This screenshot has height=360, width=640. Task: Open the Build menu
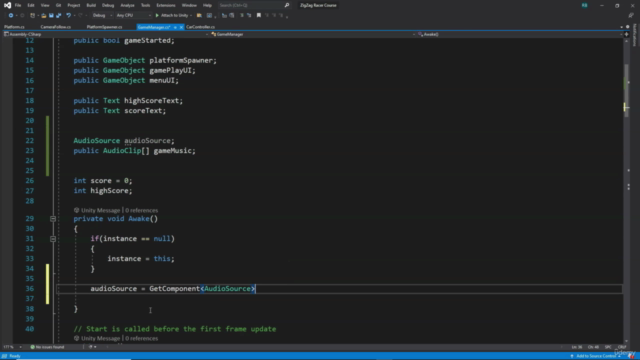(x=91, y=5)
